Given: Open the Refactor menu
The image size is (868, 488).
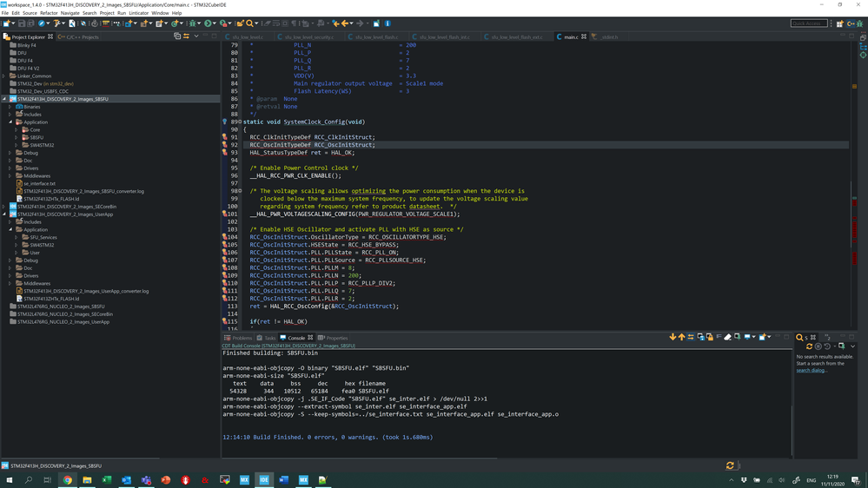Looking at the screenshot, I should [49, 13].
